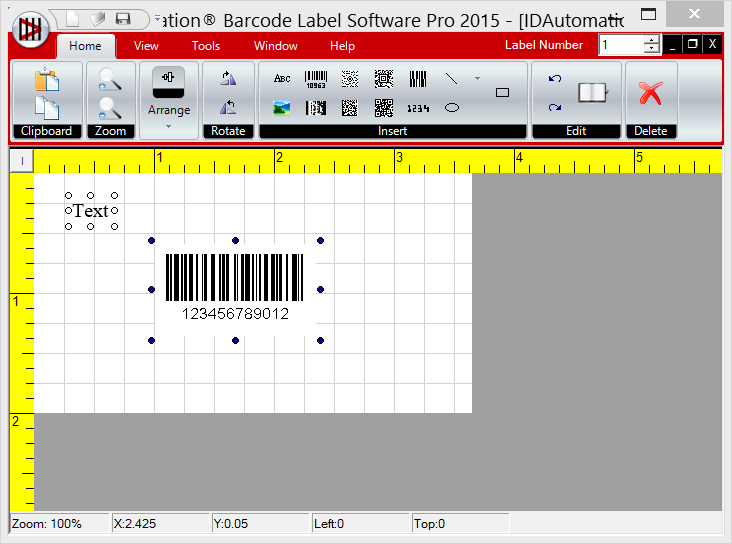This screenshot has height=544, width=732.
Task: Click the application logo menu button
Action: coord(30,29)
